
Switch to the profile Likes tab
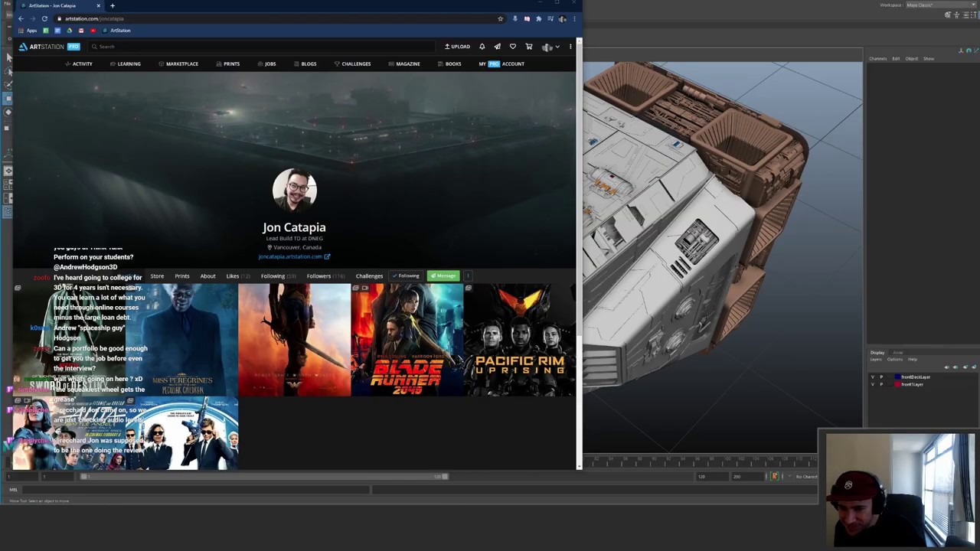(x=237, y=276)
